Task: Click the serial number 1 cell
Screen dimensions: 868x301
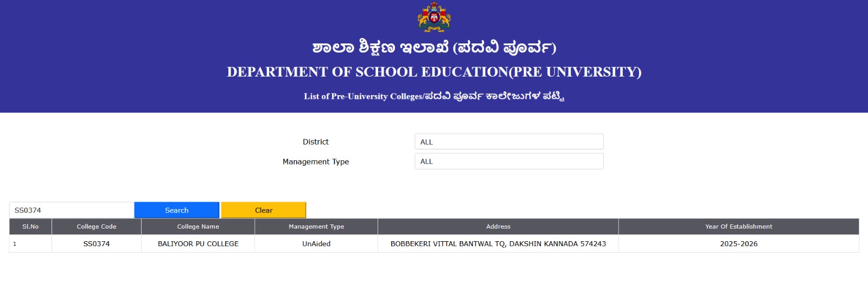Action: tap(30, 244)
